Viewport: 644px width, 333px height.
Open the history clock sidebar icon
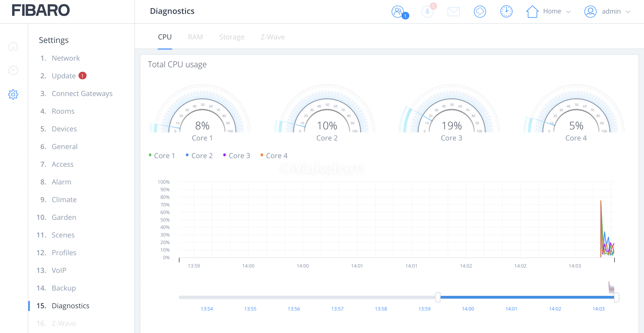(13, 70)
